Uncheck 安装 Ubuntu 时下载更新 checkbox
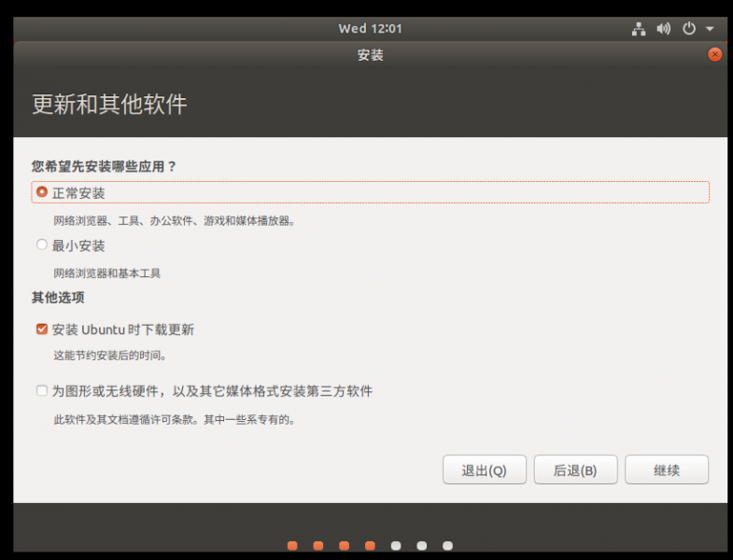Image resolution: width=733 pixels, height=560 pixels. tap(42, 329)
